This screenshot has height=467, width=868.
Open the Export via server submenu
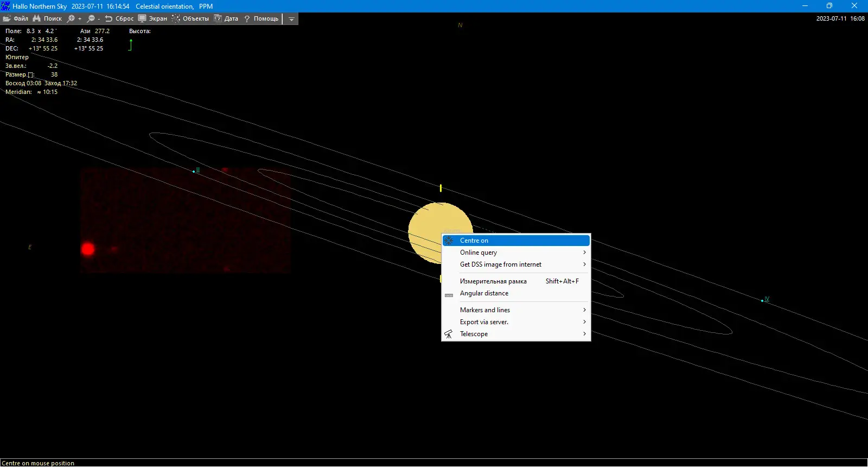(x=516, y=322)
